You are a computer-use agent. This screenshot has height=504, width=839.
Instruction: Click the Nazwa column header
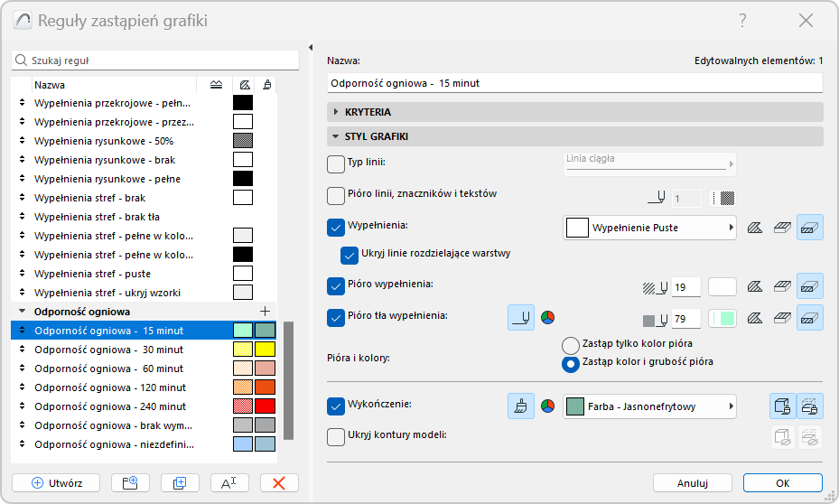click(114, 85)
